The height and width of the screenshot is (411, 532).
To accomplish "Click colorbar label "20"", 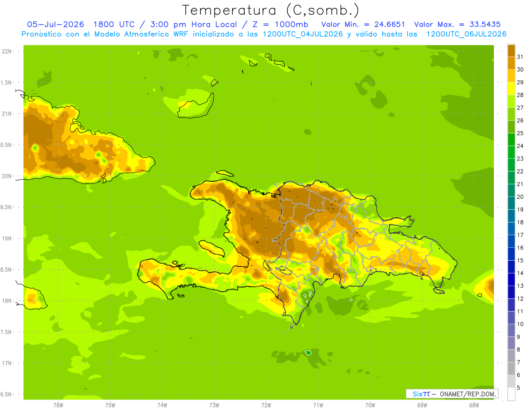I will click(x=520, y=197).
